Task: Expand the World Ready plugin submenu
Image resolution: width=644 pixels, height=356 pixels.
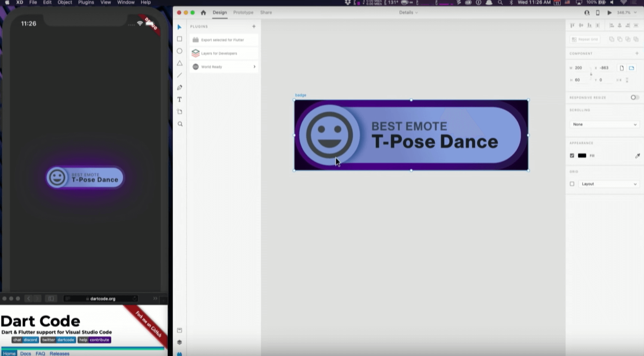Action: 254,67
